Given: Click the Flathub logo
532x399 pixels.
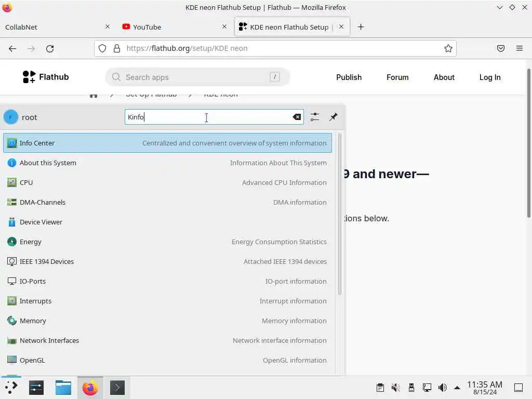Looking at the screenshot, I should click(46, 77).
